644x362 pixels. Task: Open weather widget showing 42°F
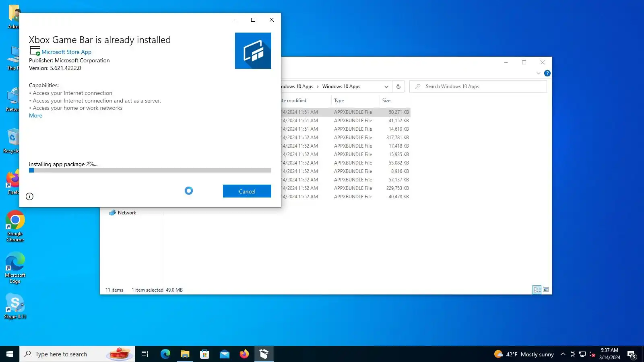tap(524, 354)
